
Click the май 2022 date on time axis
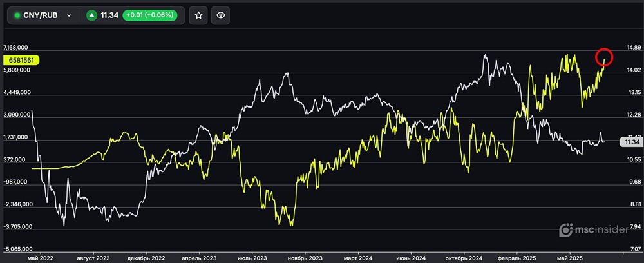click(39, 258)
